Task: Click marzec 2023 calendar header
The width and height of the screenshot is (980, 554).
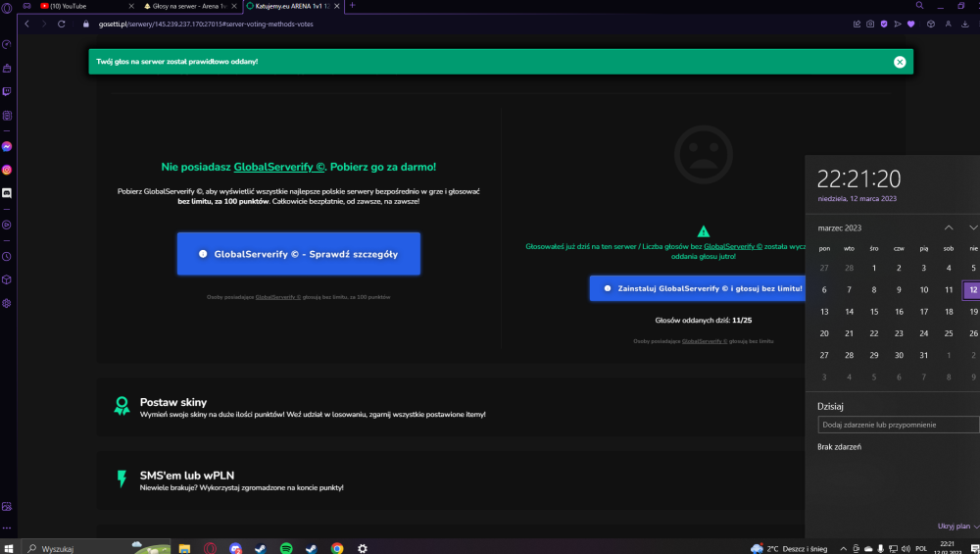Action: pyautogui.click(x=840, y=228)
